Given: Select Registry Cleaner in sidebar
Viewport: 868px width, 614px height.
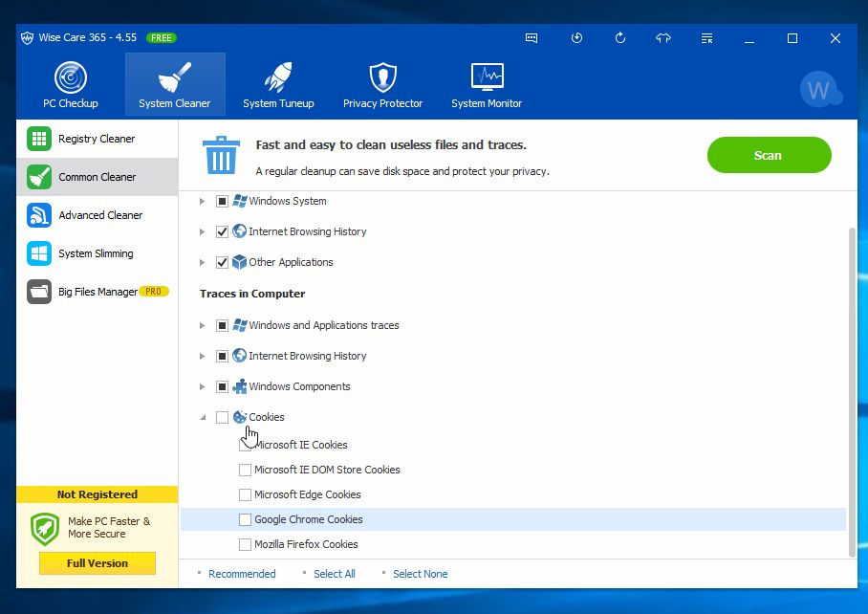Looking at the screenshot, I should click(x=98, y=139).
